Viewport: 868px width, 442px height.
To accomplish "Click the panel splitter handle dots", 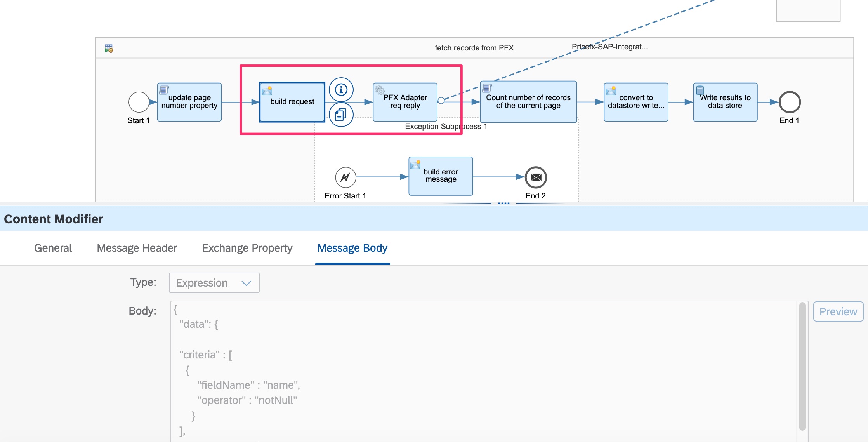I will point(503,203).
